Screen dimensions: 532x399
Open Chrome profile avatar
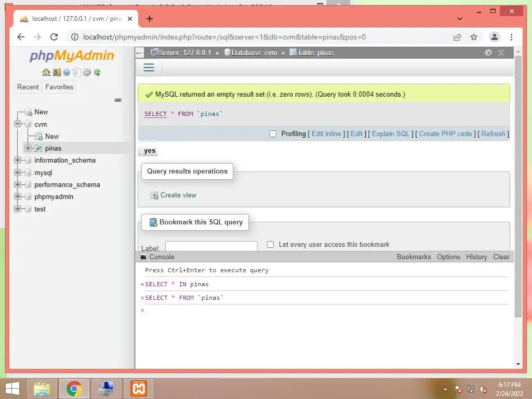coord(495,37)
